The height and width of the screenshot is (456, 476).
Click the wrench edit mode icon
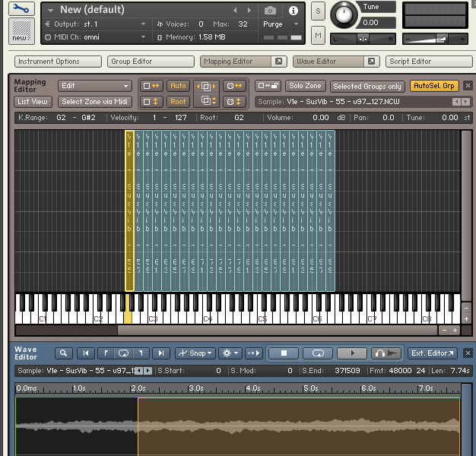click(x=23, y=9)
